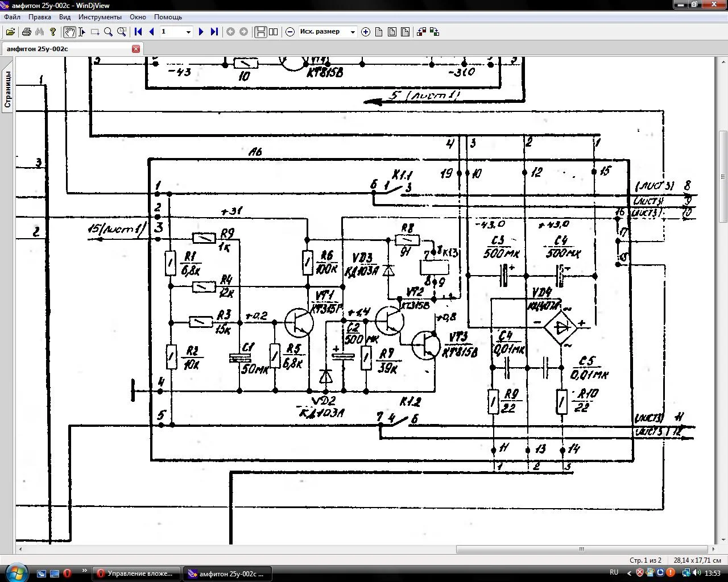This screenshot has width=728, height=582.
Task: Jump to the last page
Action: pos(214,32)
